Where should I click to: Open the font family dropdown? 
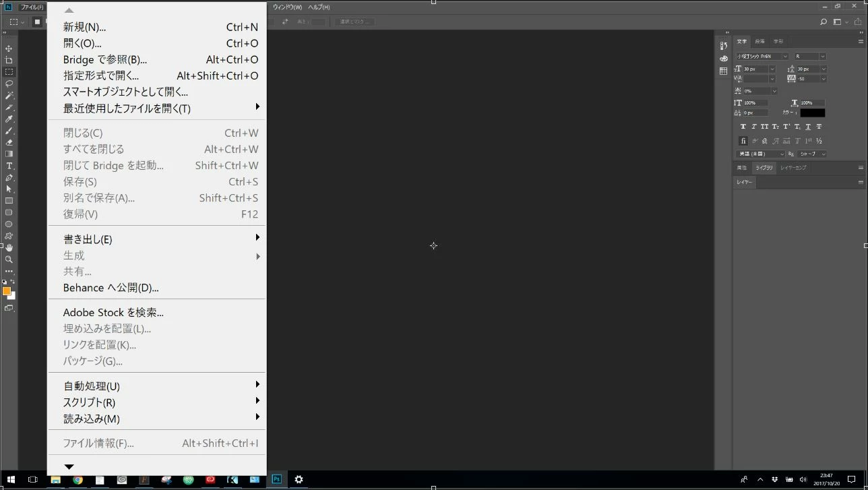tap(762, 57)
